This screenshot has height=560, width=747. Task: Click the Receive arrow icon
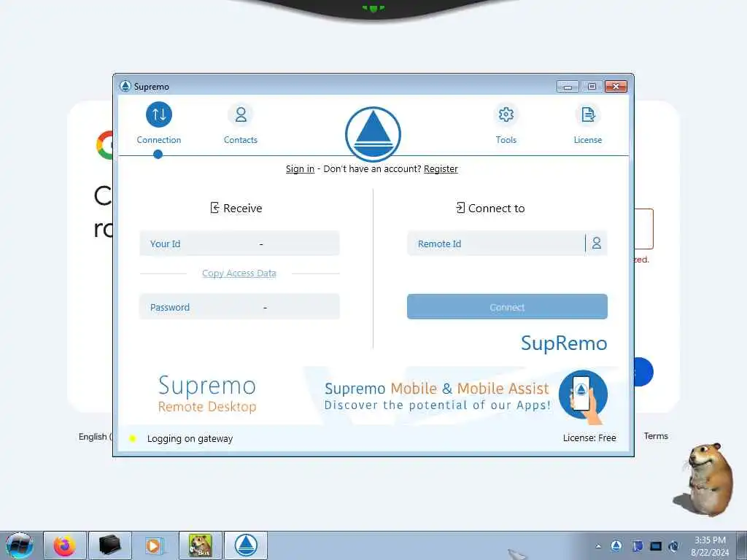[215, 208]
